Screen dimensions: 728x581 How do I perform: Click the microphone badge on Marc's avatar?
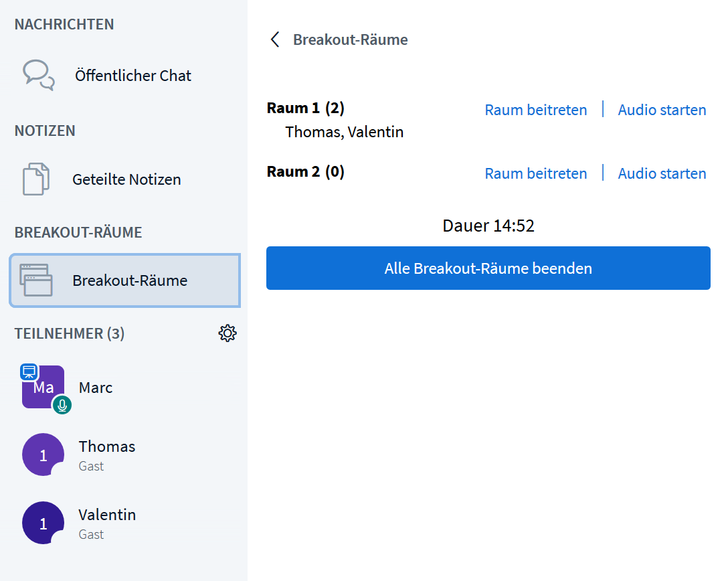point(62,404)
